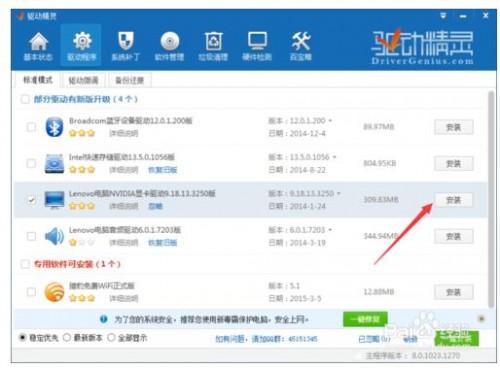The width and height of the screenshot is (500, 368).
Task: Switch to the 驱动微调 tab
Action: (x=83, y=80)
